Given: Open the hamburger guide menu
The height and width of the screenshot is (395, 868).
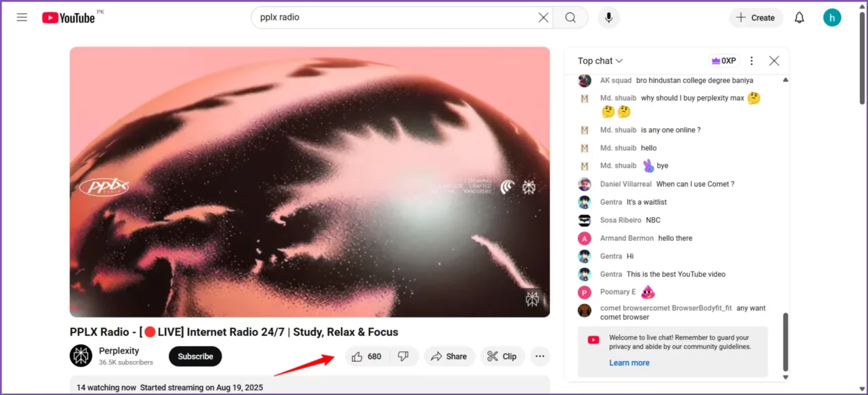Looking at the screenshot, I should [22, 18].
